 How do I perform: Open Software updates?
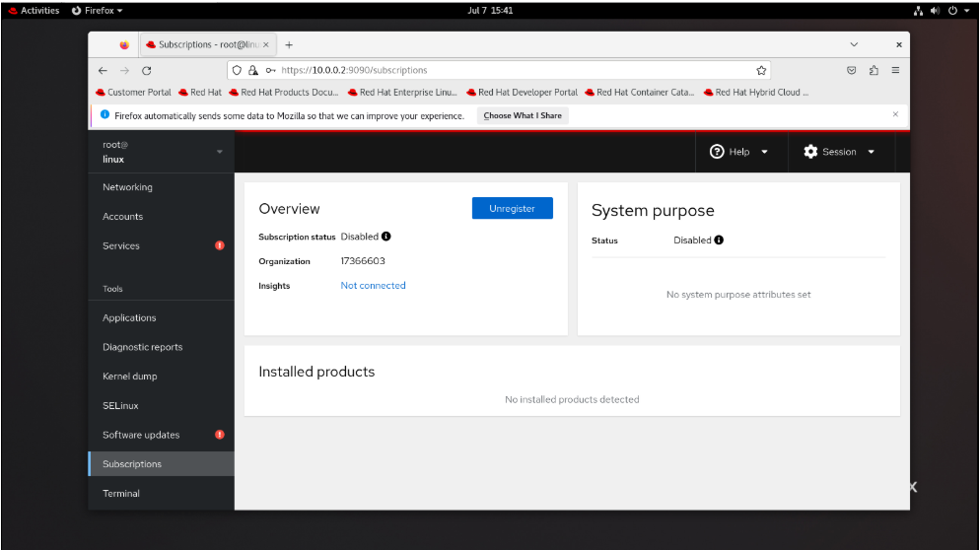click(141, 436)
